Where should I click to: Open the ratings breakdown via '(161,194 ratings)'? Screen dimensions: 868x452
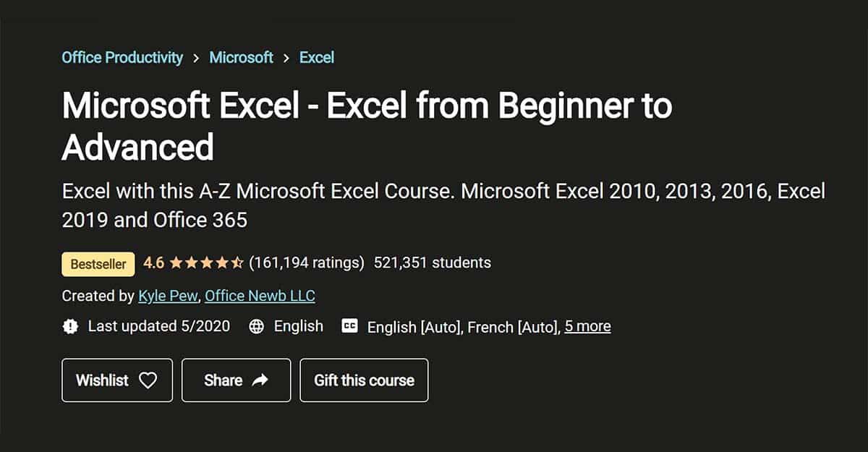[307, 263]
